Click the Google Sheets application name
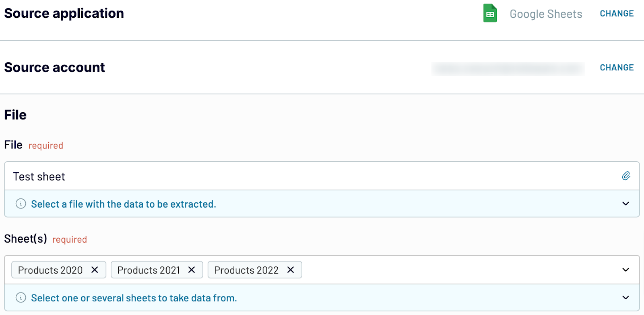Viewport: 644px width, 315px height. coord(546,14)
